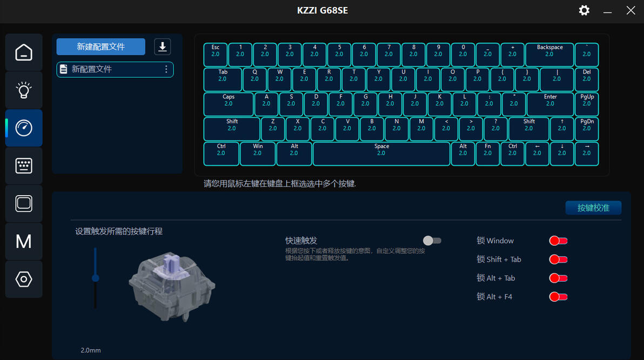Viewport: 644px width, 360px height.
Task: Open the Home page in sidebar
Action: point(24,52)
